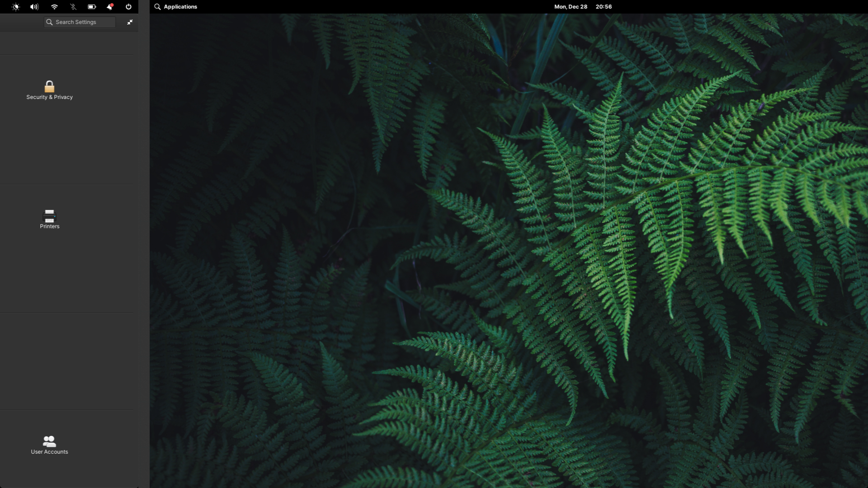The width and height of the screenshot is (868, 488).
Task: Open the Wi-Fi status icon
Action: (x=55, y=7)
